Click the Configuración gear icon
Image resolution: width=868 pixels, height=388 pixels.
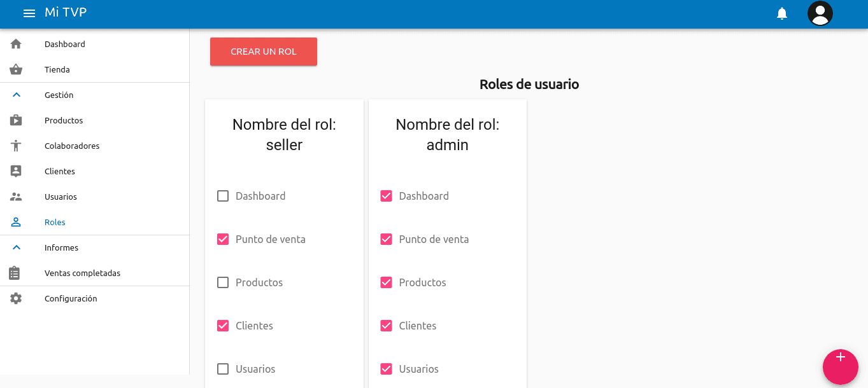[16, 298]
